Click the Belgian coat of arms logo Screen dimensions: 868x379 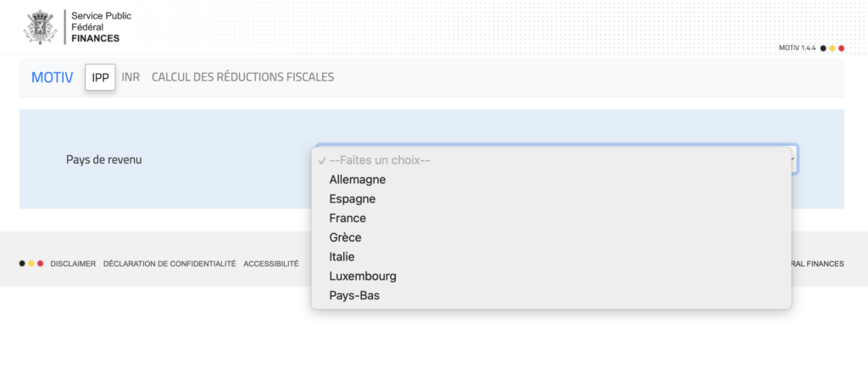(40, 26)
